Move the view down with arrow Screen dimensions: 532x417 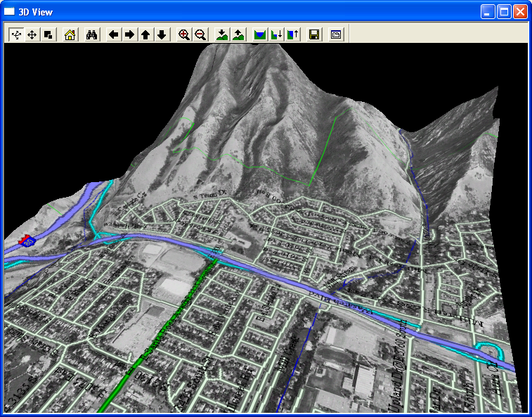coord(162,34)
